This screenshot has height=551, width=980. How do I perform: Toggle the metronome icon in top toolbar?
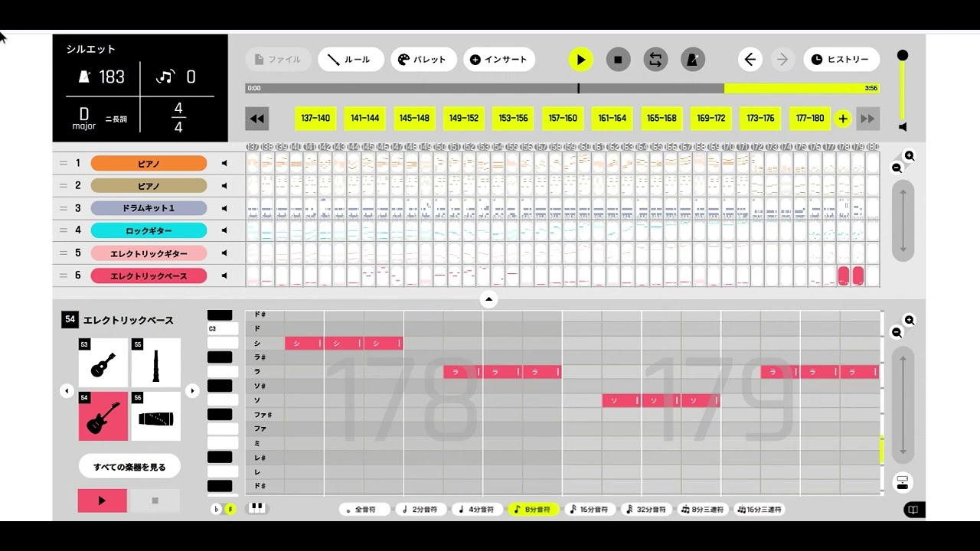693,60
